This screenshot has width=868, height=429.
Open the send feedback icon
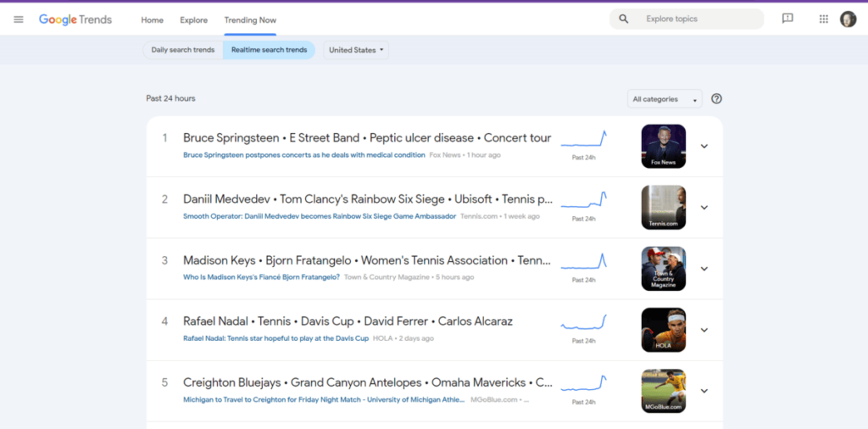(787, 19)
